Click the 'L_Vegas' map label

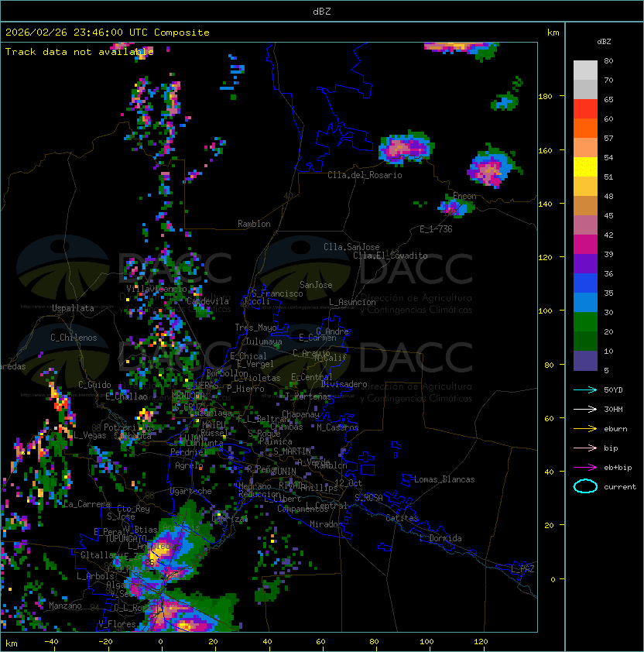point(90,435)
